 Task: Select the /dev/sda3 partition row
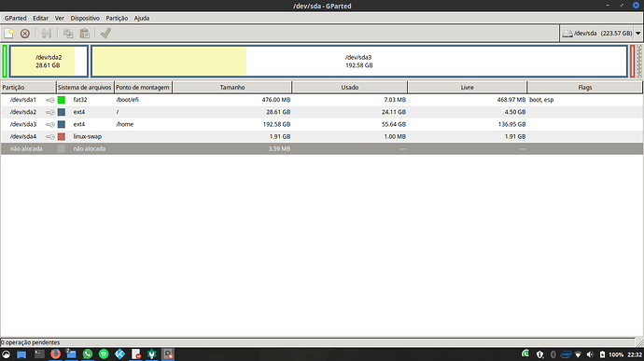coord(322,124)
